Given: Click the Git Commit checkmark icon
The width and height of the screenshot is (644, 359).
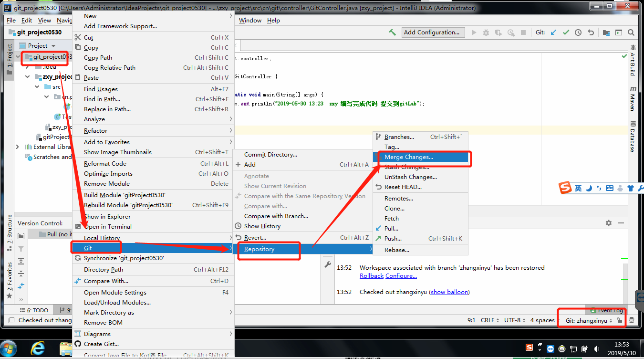Looking at the screenshot, I should (x=566, y=32).
